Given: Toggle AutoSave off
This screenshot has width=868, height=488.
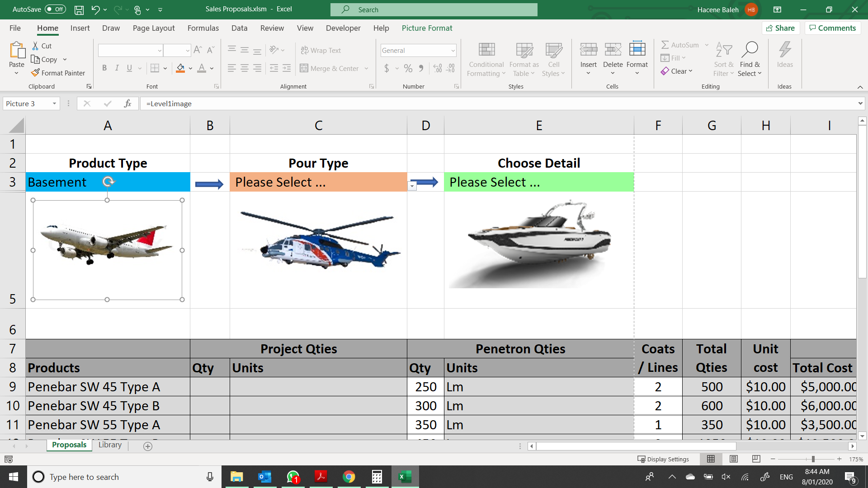Looking at the screenshot, I should [54, 9].
